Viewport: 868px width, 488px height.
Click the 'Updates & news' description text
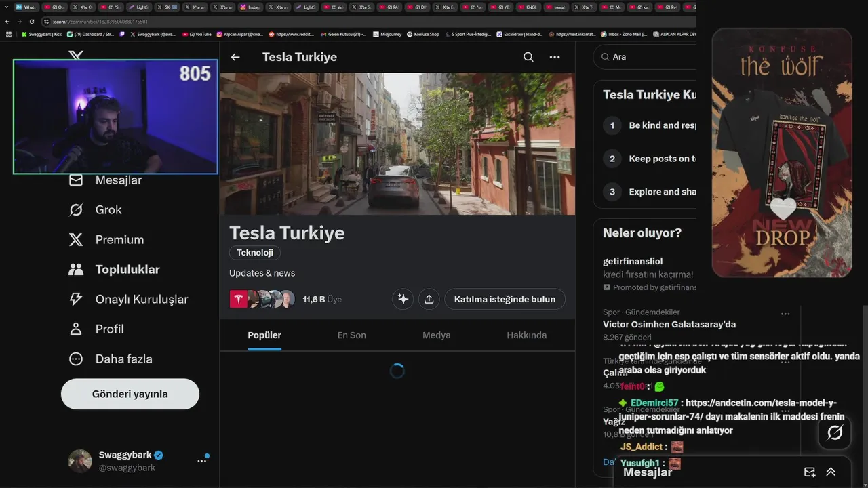(x=262, y=273)
